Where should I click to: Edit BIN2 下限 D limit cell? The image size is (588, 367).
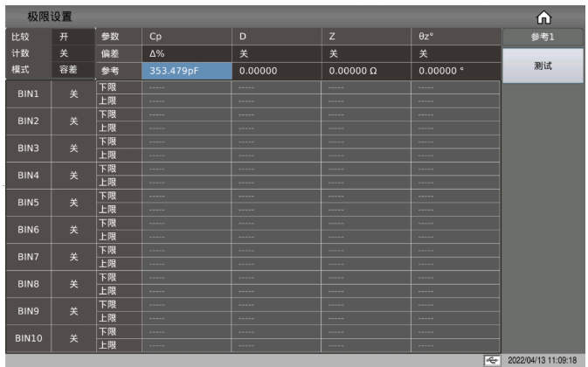276,114
